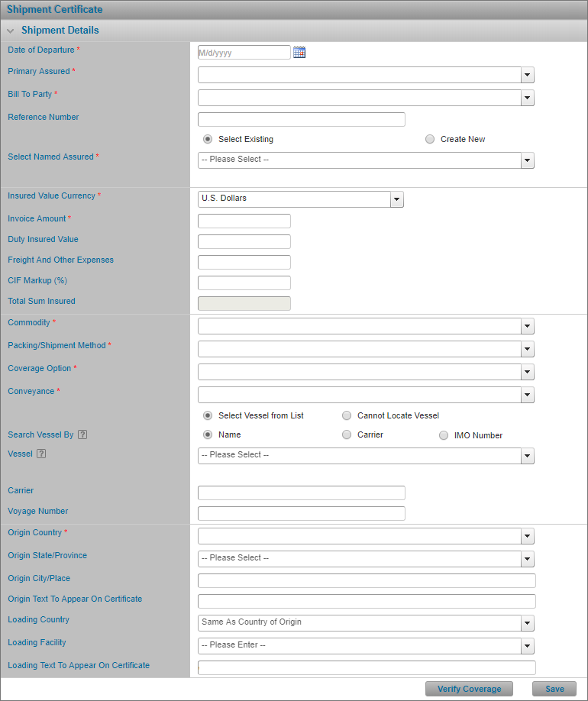Viewport: 588px width, 701px height.
Task: Select the Create New radio button
Action: [x=430, y=139]
